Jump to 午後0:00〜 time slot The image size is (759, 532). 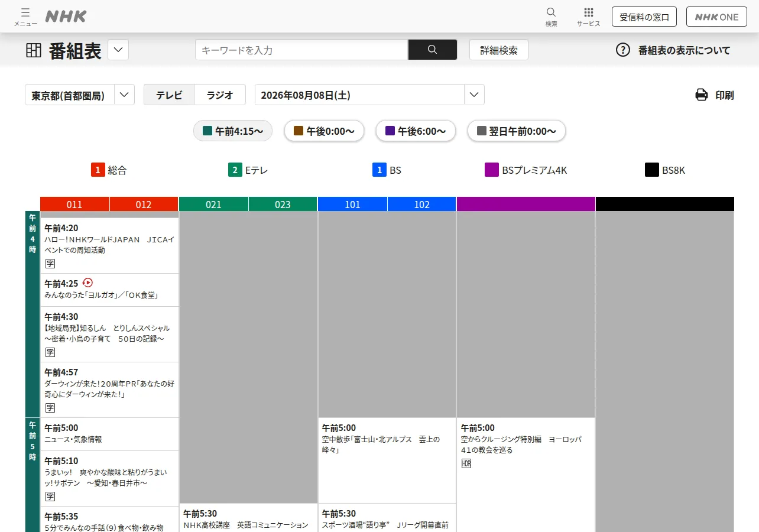click(x=324, y=131)
